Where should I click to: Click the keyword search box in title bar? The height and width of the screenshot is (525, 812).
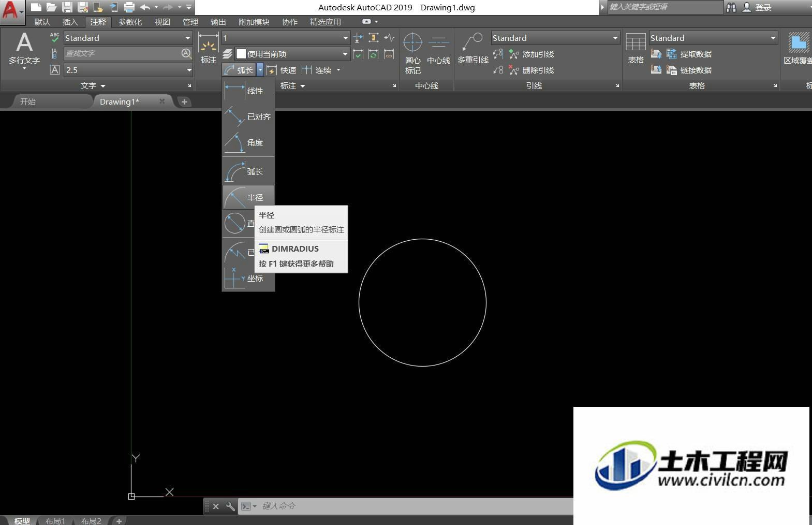665,7
